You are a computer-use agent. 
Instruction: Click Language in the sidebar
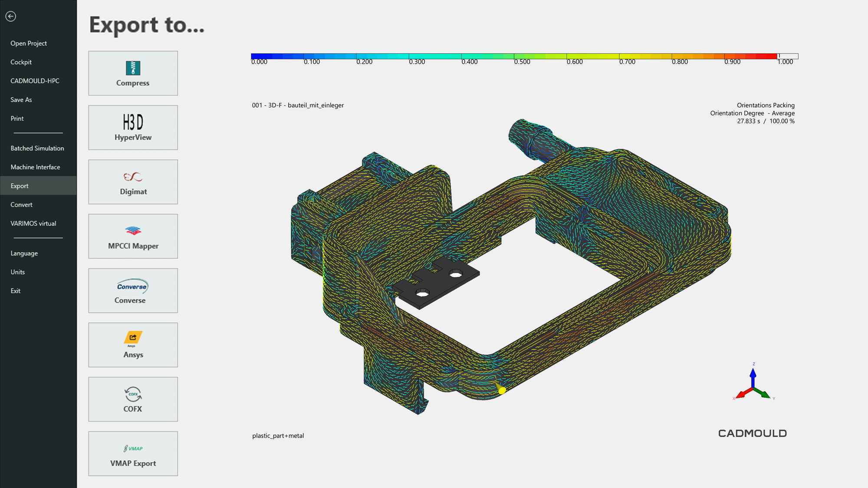[24, 254]
